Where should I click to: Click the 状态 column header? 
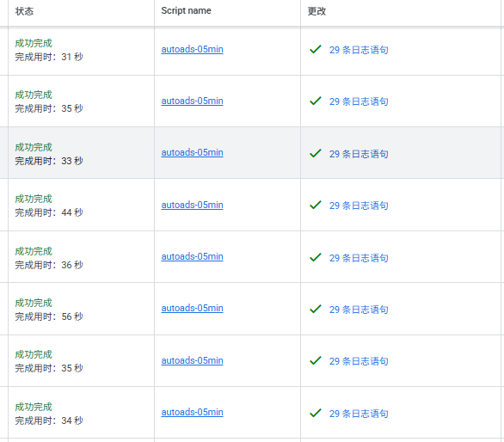click(24, 11)
